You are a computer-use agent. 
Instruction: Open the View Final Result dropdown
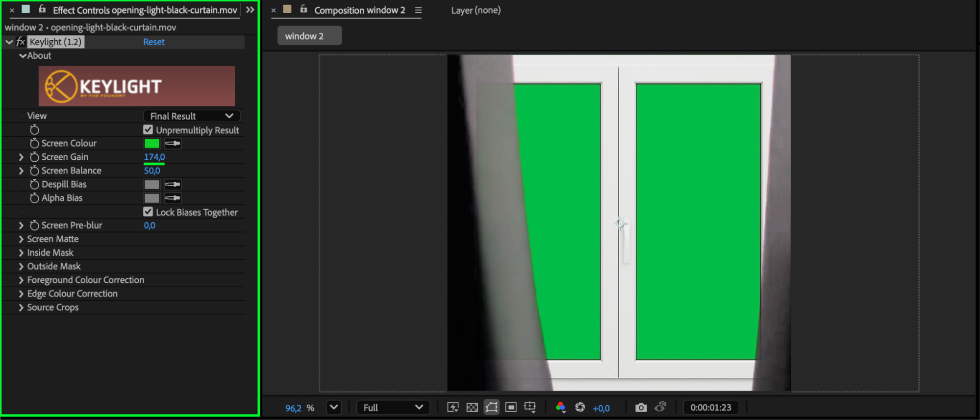tap(191, 116)
